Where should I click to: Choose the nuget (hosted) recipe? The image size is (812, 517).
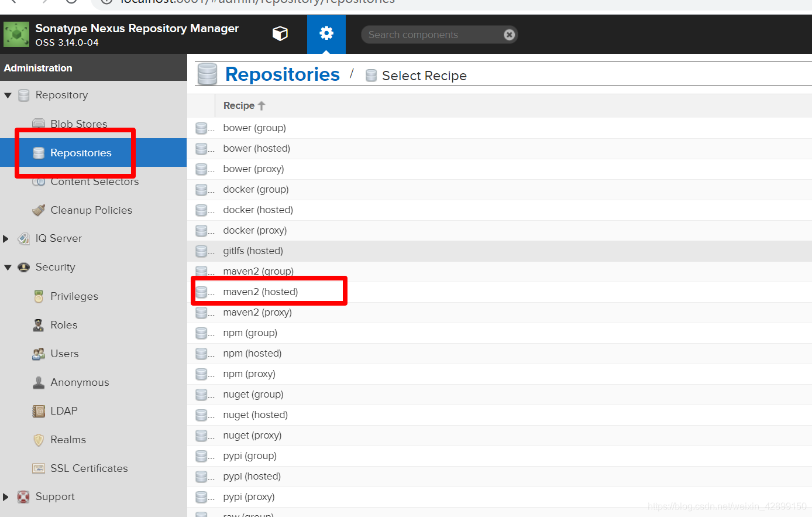point(500,415)
